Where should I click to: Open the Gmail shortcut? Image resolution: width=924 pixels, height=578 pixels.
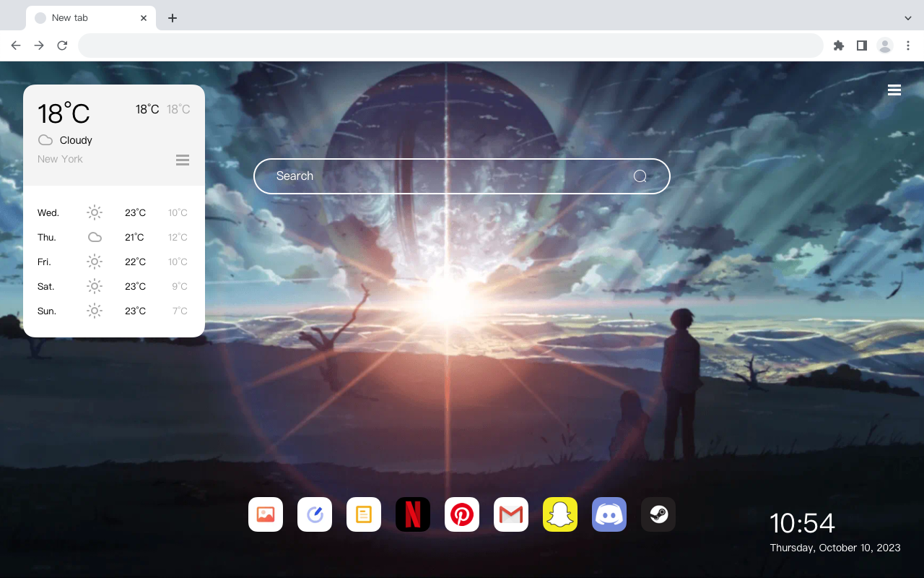tap(511, 514)
